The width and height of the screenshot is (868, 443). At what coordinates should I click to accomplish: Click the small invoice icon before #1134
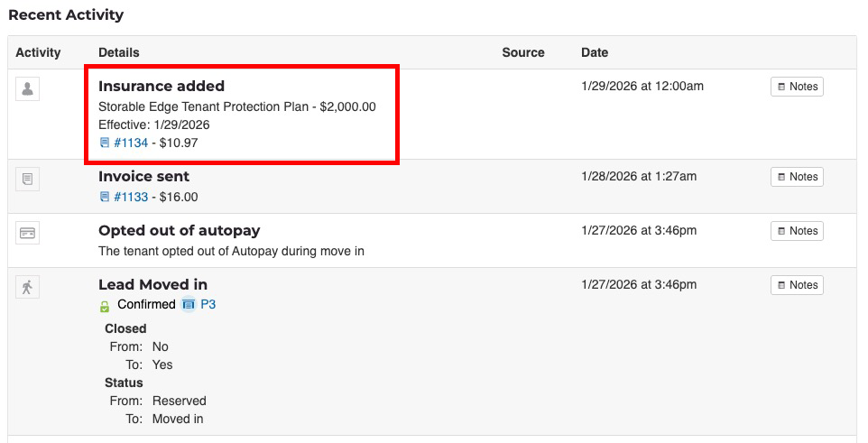(105, 143)
